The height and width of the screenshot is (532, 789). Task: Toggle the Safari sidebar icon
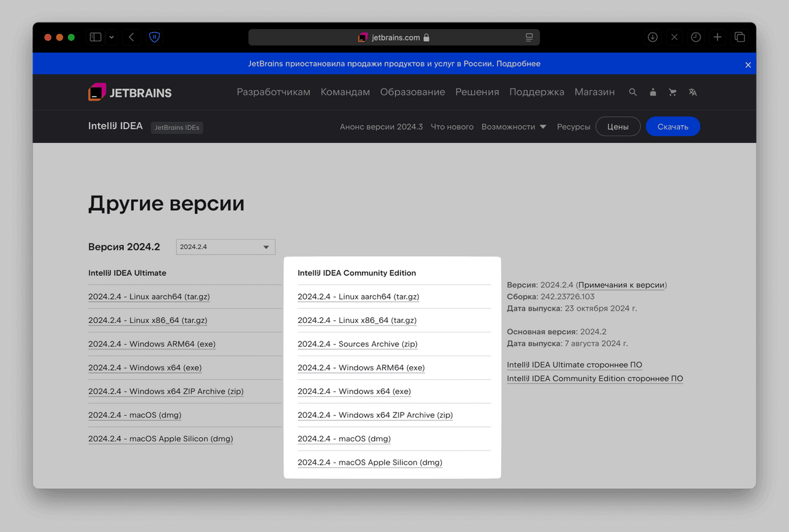(96, 37)
